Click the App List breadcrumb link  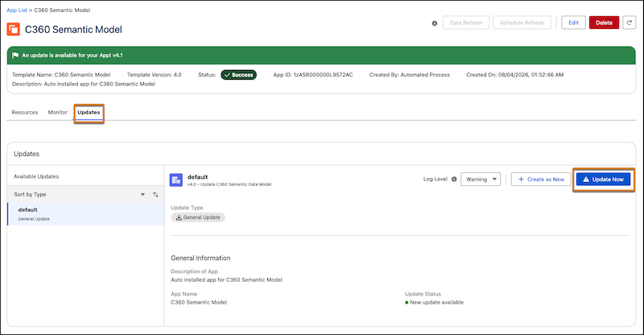click(17, 10)
